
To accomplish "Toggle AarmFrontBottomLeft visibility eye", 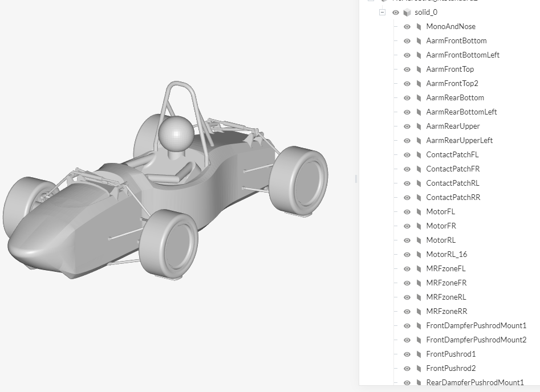I will click(x=407, y=55).
